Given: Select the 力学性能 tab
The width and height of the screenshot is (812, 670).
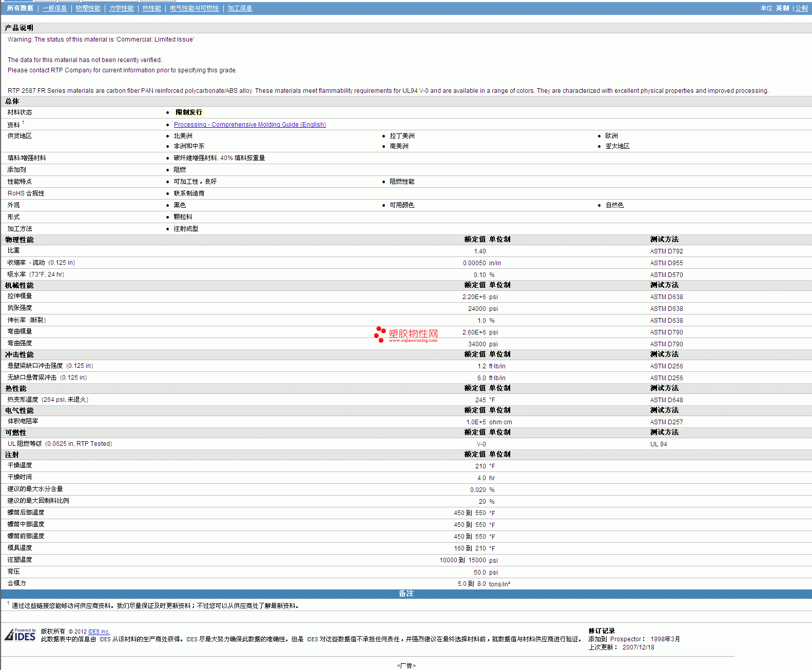Looking at the screenshot, I should [121, 8].
